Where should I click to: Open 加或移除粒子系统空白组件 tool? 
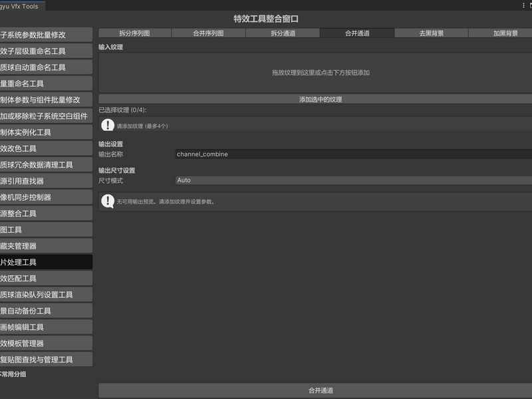click(x=46, y=116)
